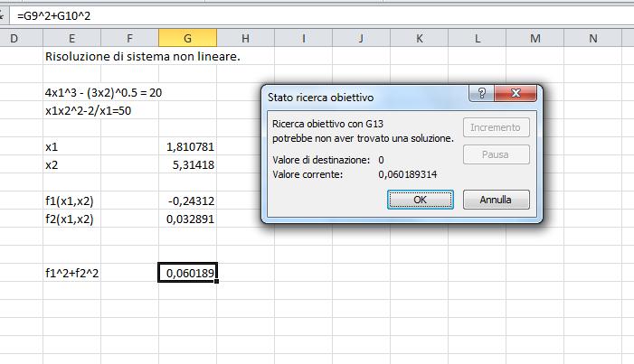The width and height of the screenshot is (634, 364).
Task: Click the cell showing -0,24312
Action: tap(187, 201)
